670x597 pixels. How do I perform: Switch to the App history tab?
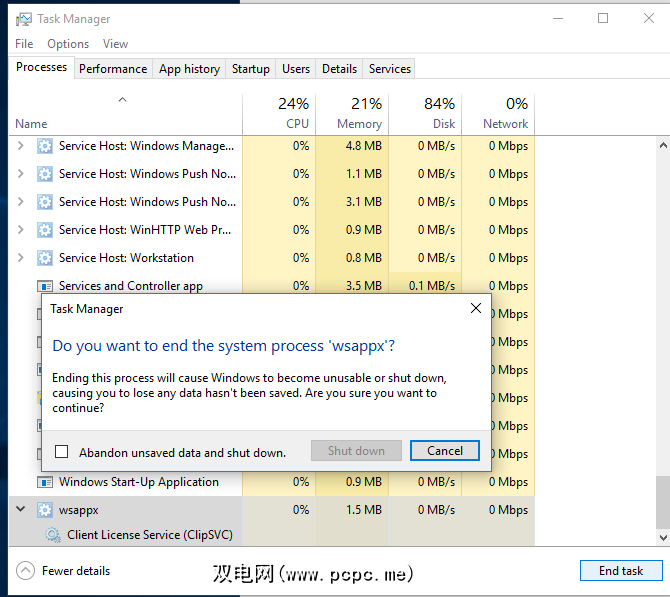189,69
